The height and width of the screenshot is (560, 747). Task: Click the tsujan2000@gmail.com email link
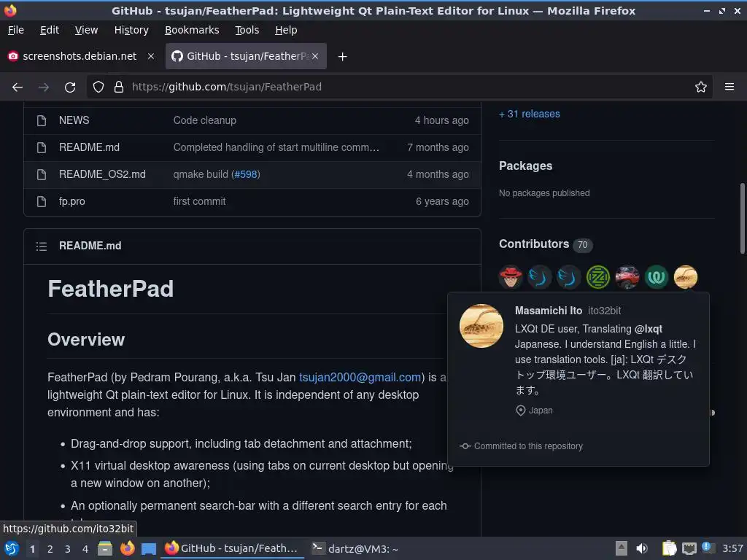pyautogui.click(x=360, y=378)
